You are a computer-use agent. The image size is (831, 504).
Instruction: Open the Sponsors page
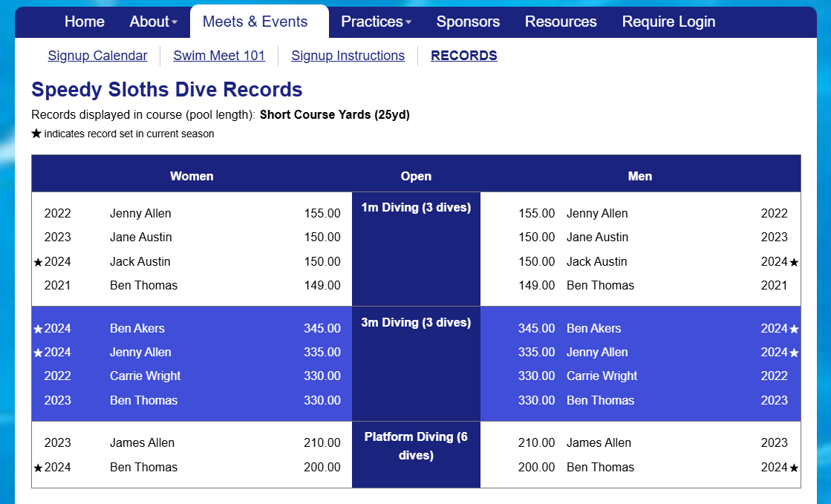[x=468, y=22]
